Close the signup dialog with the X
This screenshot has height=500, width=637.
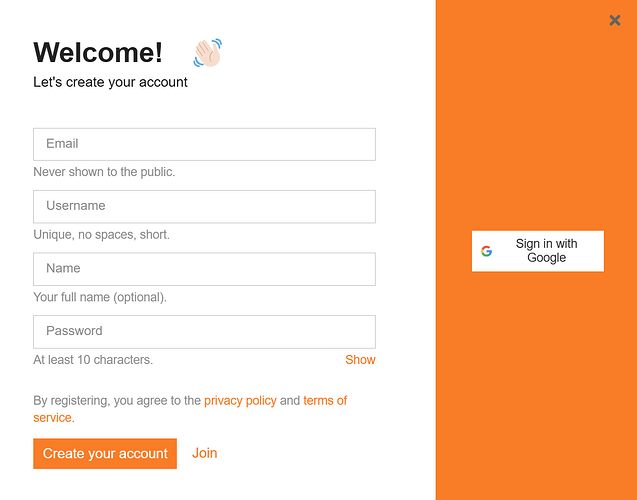pyautogui.click(x=615, y=20)
